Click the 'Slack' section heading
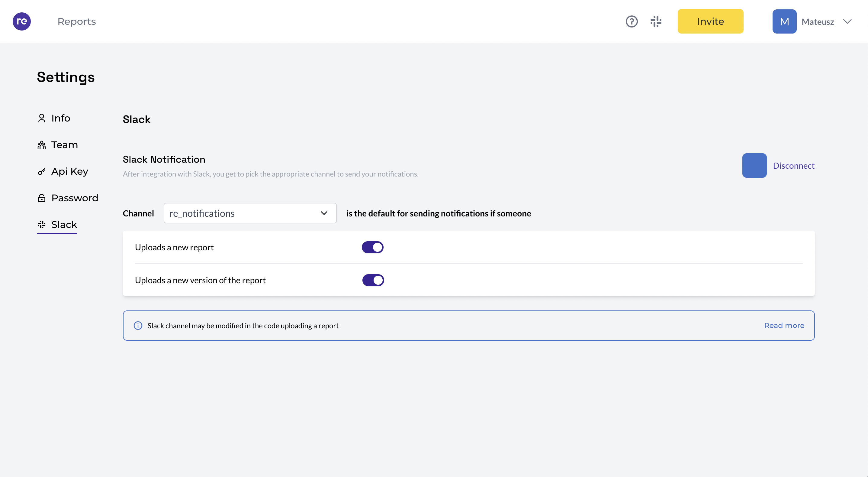The height and width of the screenshot is (477, 868). 137,119
